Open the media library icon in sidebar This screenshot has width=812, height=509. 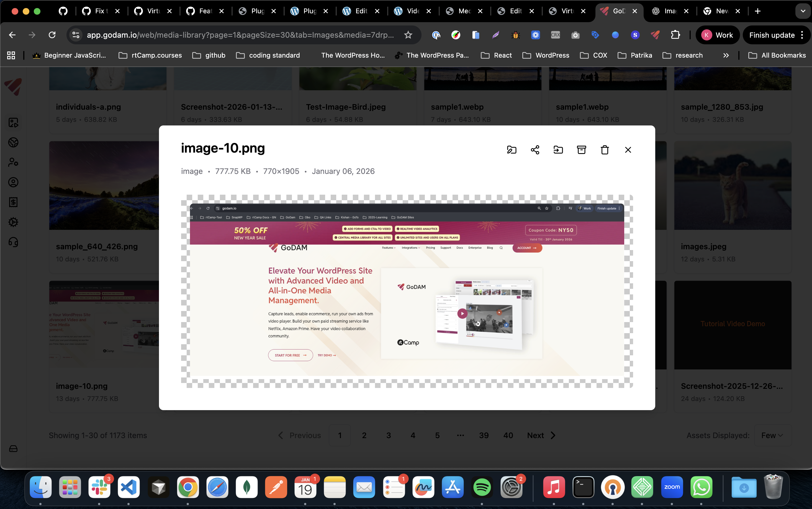13,122
